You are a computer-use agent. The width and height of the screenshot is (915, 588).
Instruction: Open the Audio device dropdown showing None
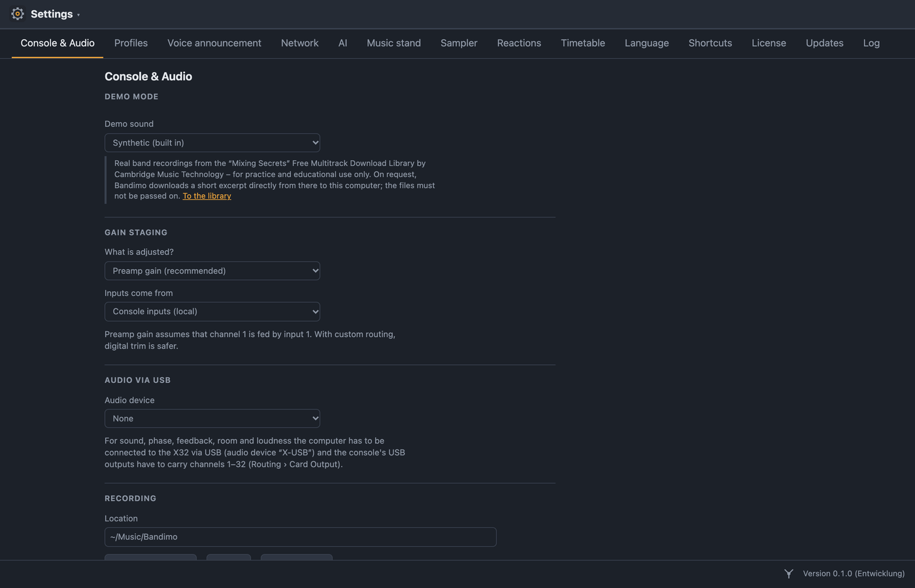(212, 418)
